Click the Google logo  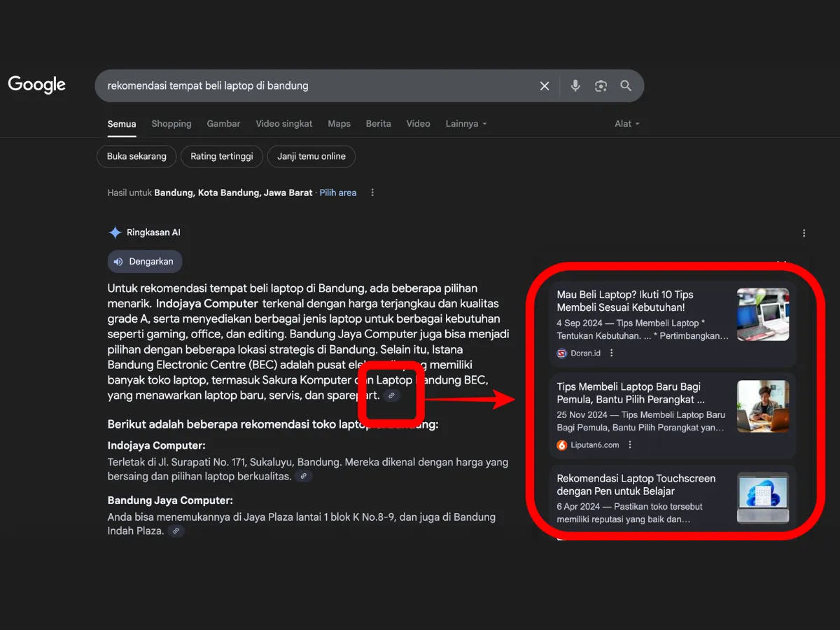(x=36, y=85)
